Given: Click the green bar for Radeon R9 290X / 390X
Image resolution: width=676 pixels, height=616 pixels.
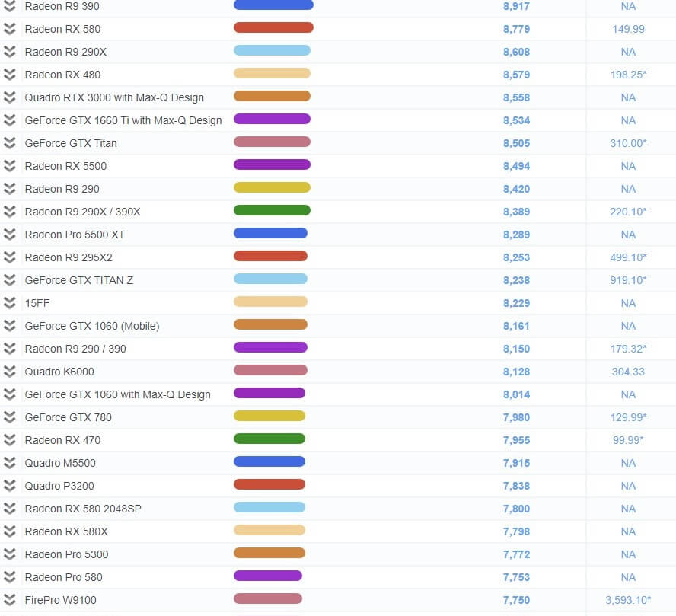Looking at the screenshot, I should pyautogui.click(x=272, y=210).
